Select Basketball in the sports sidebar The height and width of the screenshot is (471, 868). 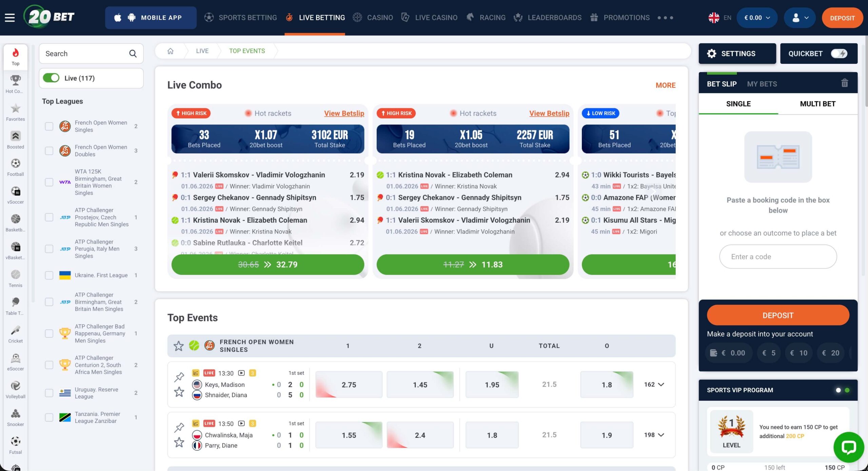(x=16, y=223)
